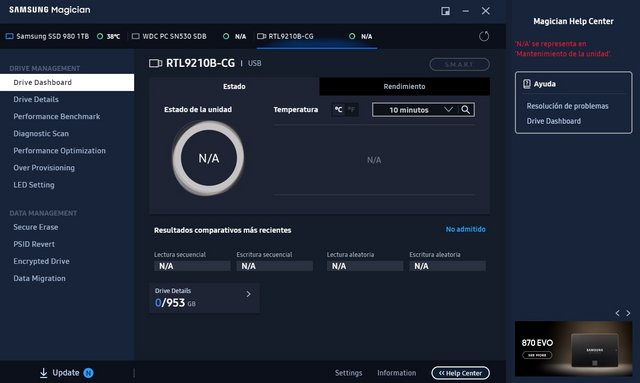This screenshot has height=383, width=640.
Task: Click the WDC PC SN530 drive icon
Action: point(136,36)
